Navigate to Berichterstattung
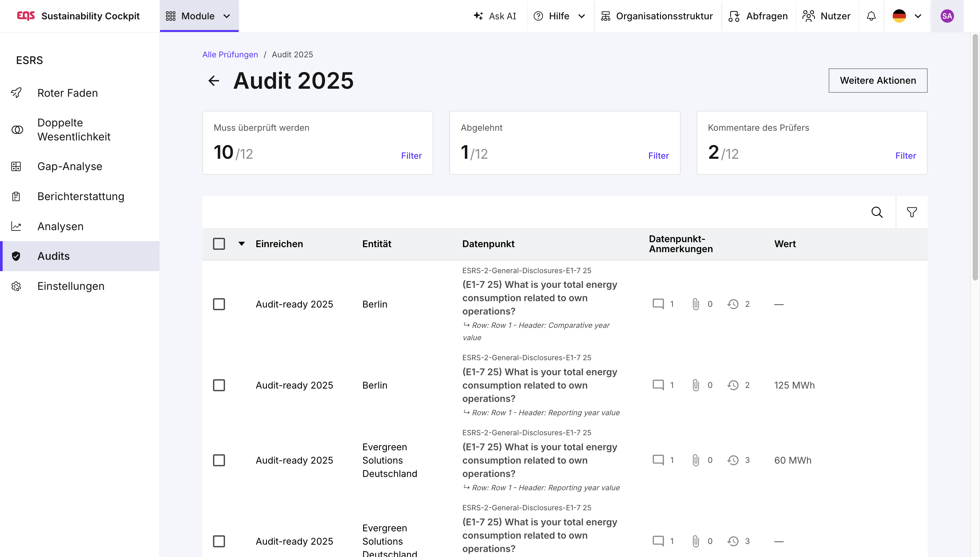Image resolution: width=980 pixels, height=557 pixels. click(80, 196)
